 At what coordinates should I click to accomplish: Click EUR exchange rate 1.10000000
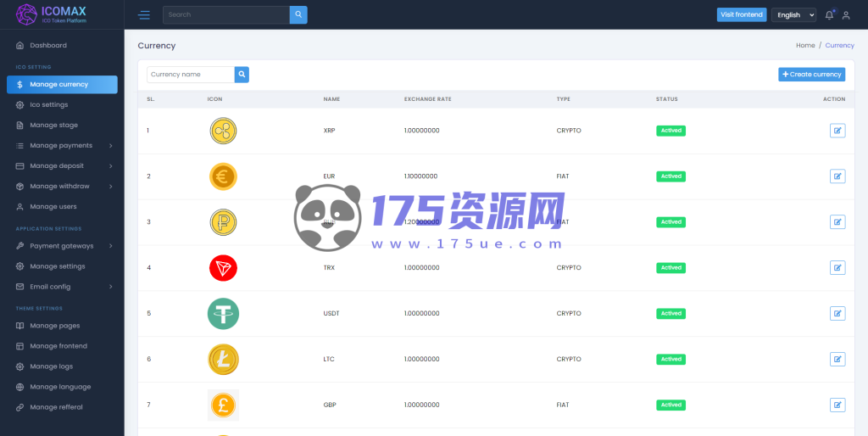tap(420, 176)
